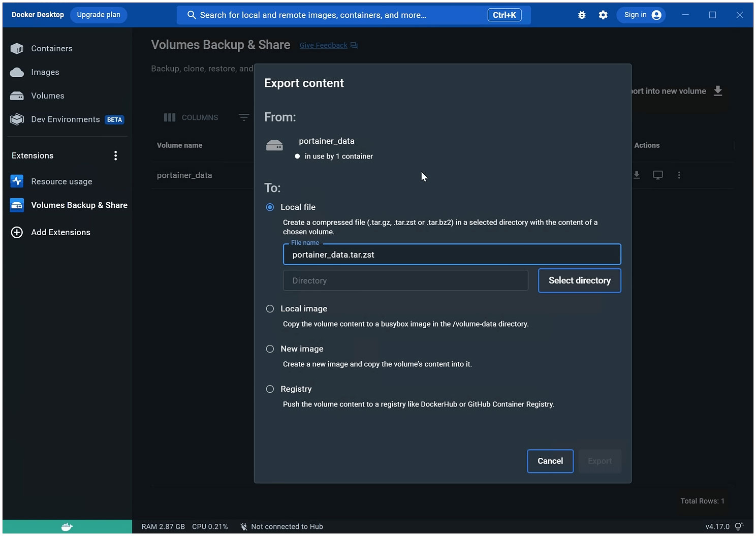Click the v4.17.0 version label
The image size is (756, 536).
tap(717, 527)
